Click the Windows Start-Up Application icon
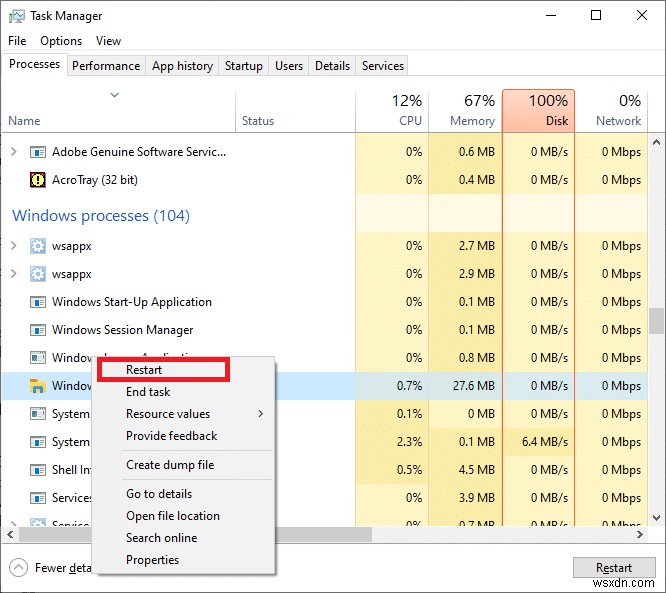Viewport: 666px width, 593px height. coord(38,302)
